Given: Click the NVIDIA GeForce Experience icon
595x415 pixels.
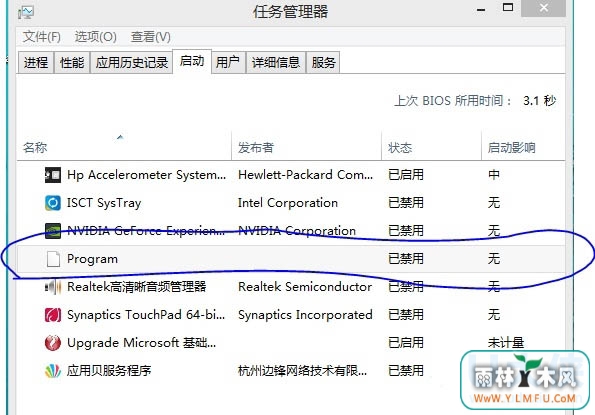Looking at the screenshot, I should pyautogui.click(x=53, y=231).
